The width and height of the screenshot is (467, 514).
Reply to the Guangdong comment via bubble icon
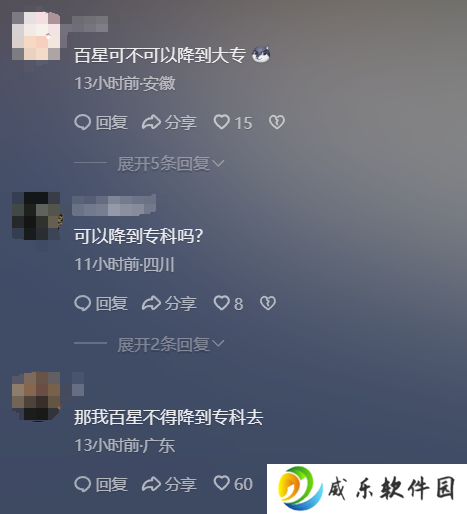coord(82,484)
